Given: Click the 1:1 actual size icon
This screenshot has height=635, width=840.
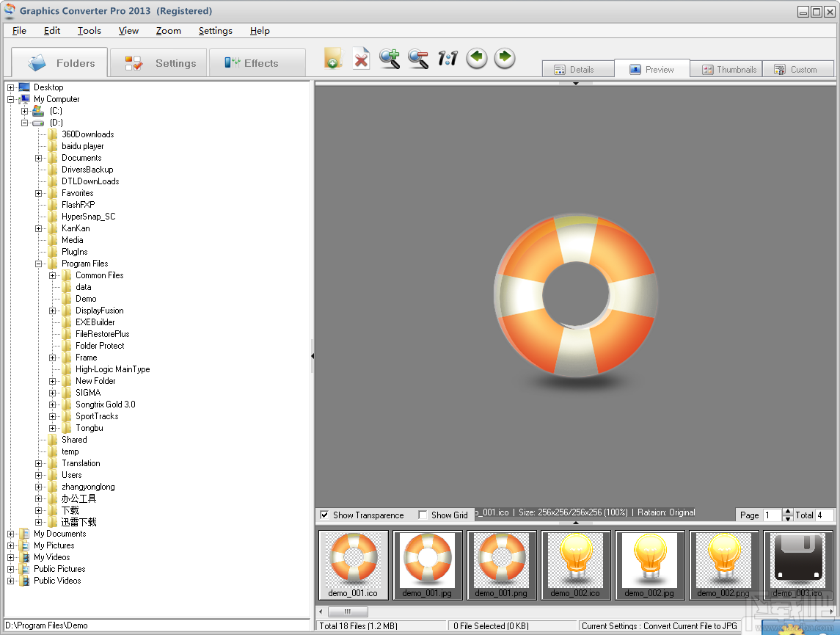Looking at the screenshot, I should 448,59.
